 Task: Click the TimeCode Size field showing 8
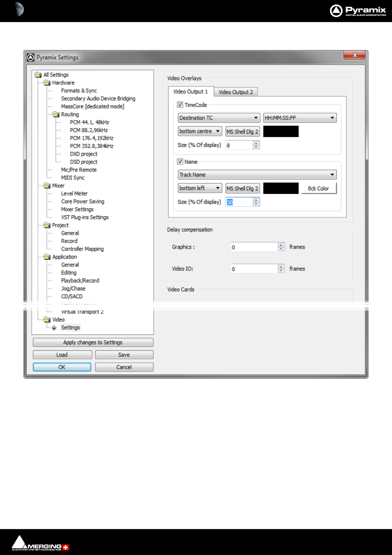pyautogui.click(x=239, y=145)
